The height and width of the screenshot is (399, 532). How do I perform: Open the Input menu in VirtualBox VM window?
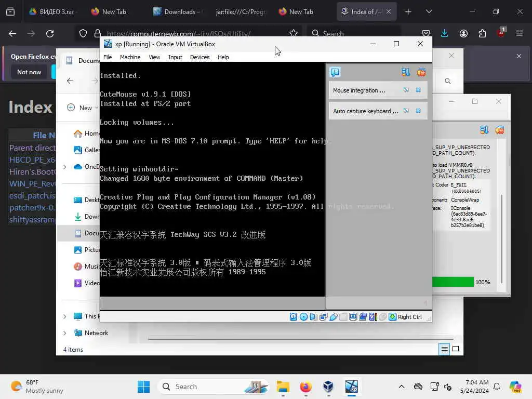pos(175,57)
